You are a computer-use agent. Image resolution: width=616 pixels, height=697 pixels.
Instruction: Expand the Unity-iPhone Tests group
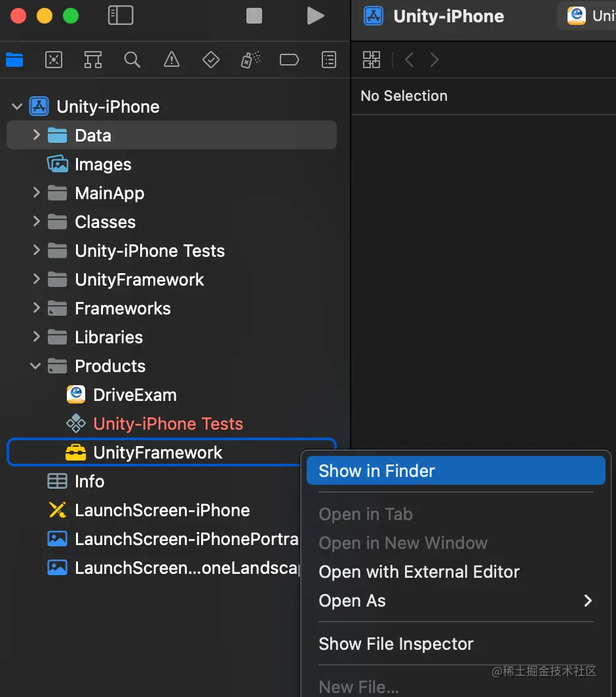coord(37,250)
